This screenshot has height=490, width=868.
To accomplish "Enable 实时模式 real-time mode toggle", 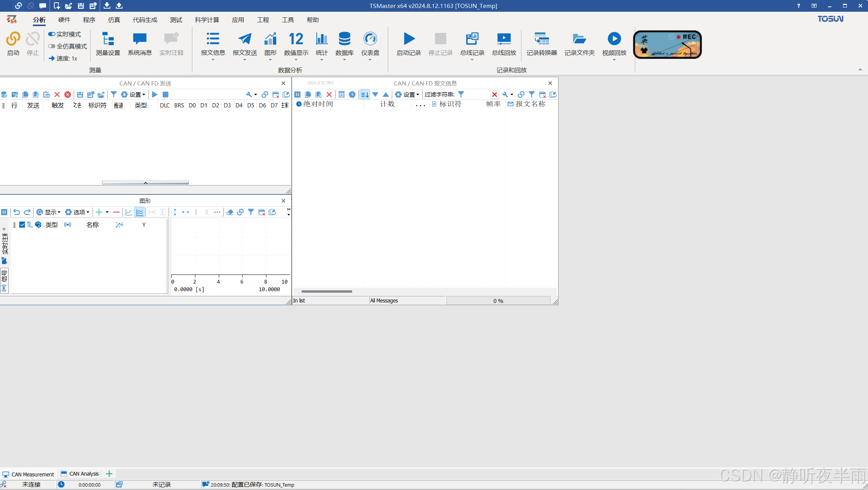I will point(52,34).
